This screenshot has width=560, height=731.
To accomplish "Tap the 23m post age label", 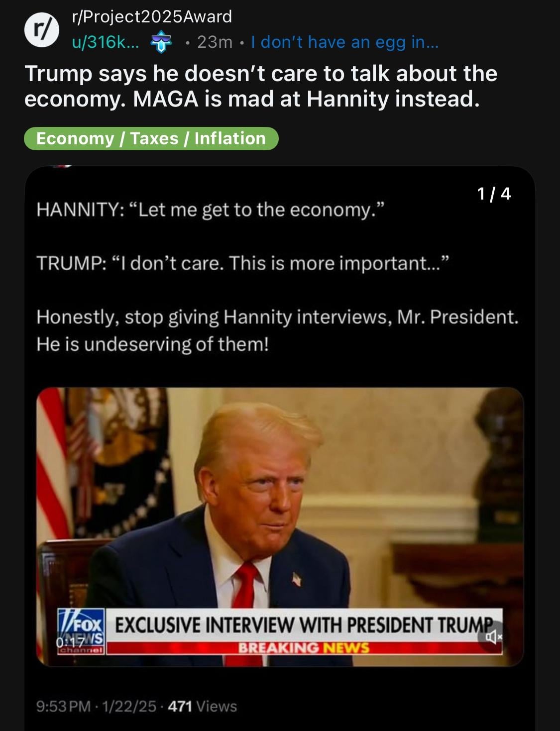I will click(215, 42).
